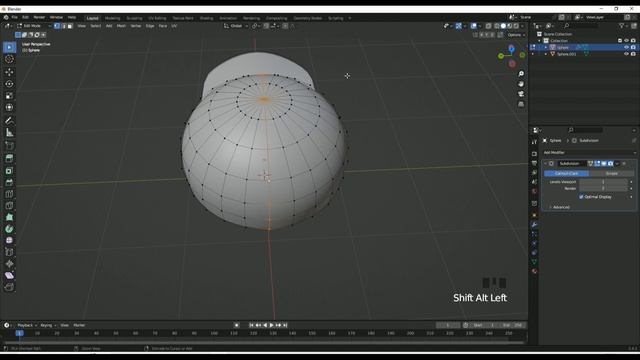This screenshot has height=360, width=640.
Task: Collapse the Subdivision modifier panel
Action: pos(545,164)
